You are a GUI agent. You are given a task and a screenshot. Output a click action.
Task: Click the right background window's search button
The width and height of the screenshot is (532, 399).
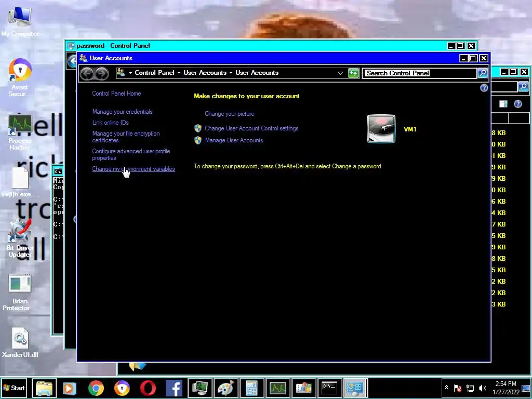(524, 87)
